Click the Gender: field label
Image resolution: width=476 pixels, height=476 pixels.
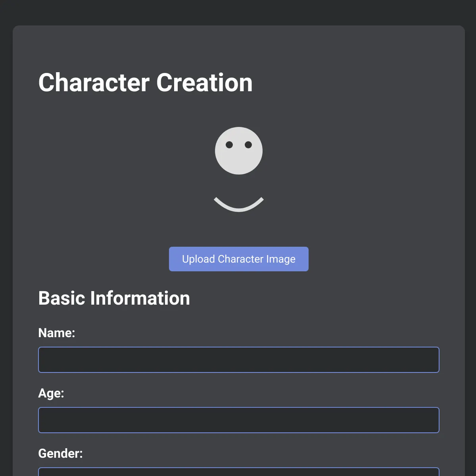[60, 453]
